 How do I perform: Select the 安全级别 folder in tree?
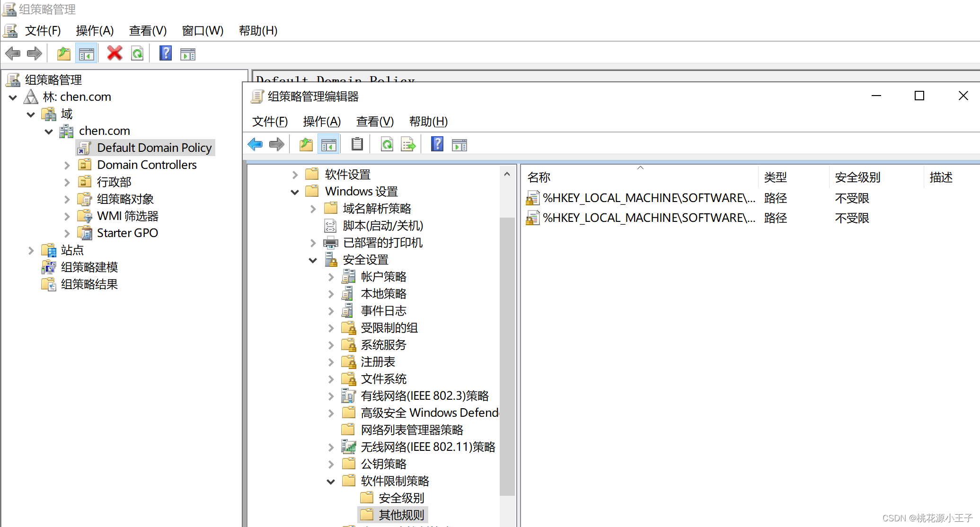click(x=401, y=498)
